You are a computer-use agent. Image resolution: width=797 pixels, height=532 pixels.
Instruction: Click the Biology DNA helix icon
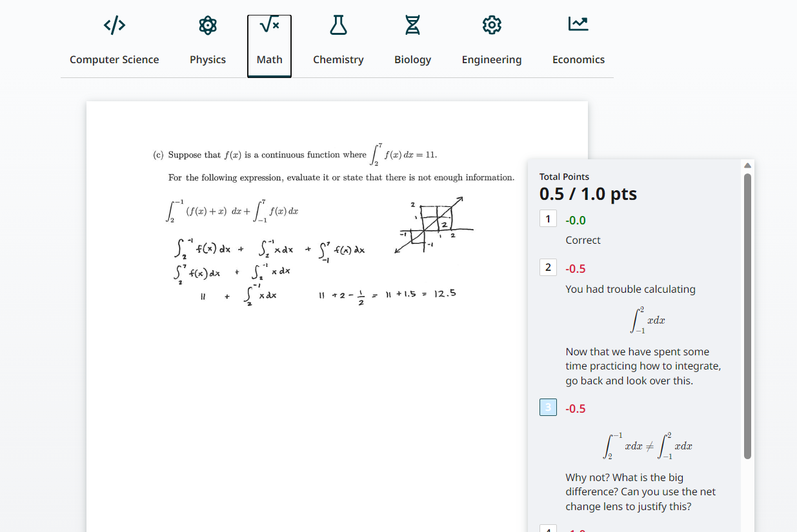coord(412,25)
